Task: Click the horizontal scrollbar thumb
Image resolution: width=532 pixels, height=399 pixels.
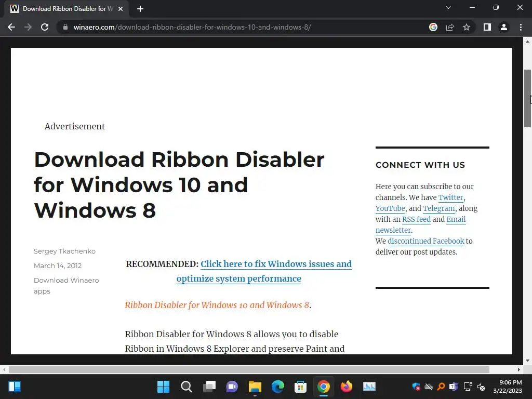Action: [249, 369]
